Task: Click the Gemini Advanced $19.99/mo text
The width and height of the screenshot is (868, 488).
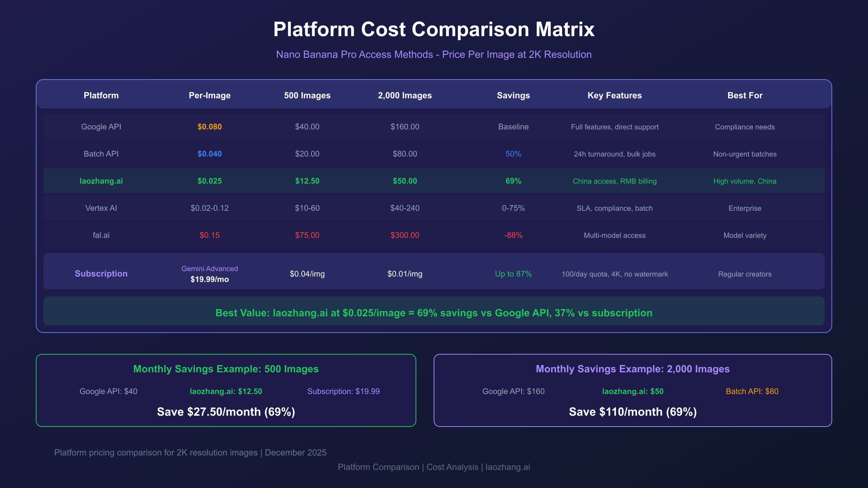Action: tap(209, 274)
